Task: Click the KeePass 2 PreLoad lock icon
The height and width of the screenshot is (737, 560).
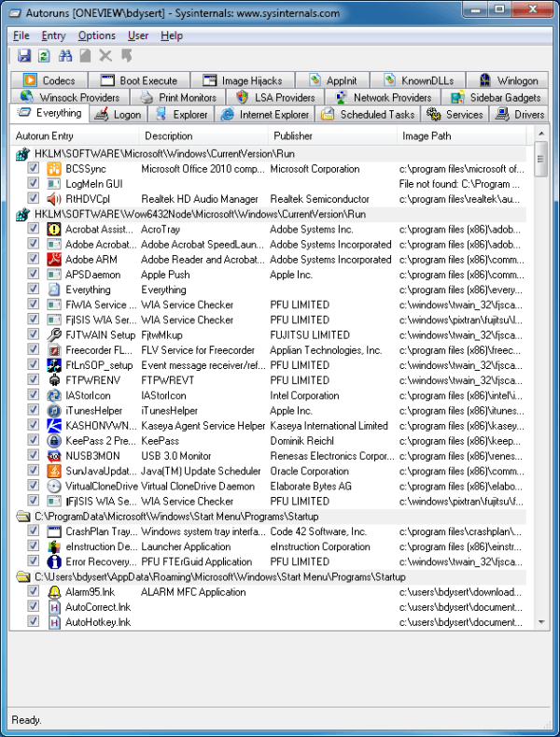Action: (54, 440)
